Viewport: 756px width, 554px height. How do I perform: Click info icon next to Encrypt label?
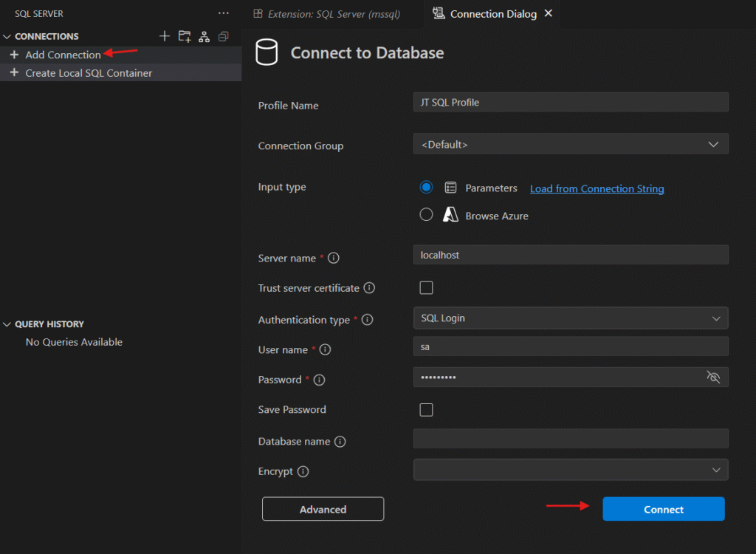[x=303, y=471]
